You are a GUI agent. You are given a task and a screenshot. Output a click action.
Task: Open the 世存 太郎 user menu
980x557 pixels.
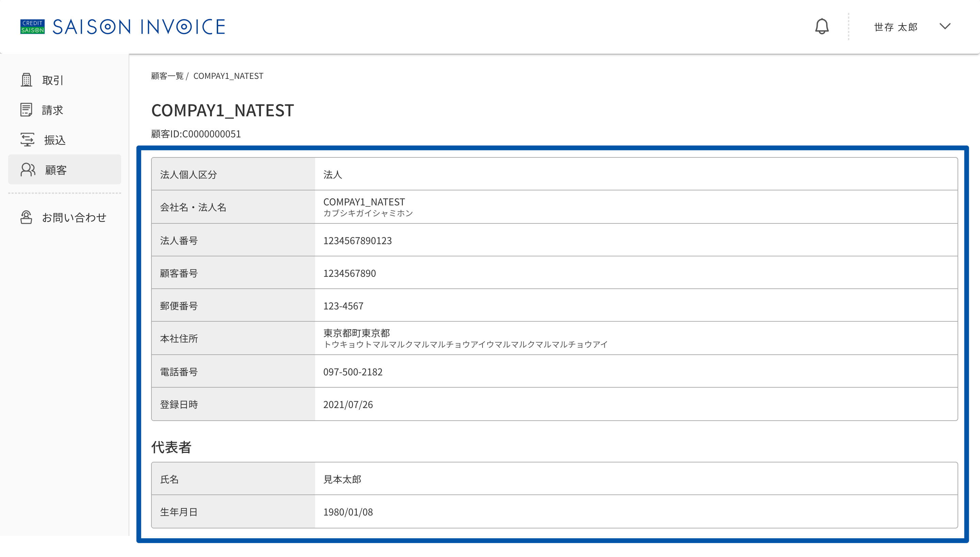[896, 27]
